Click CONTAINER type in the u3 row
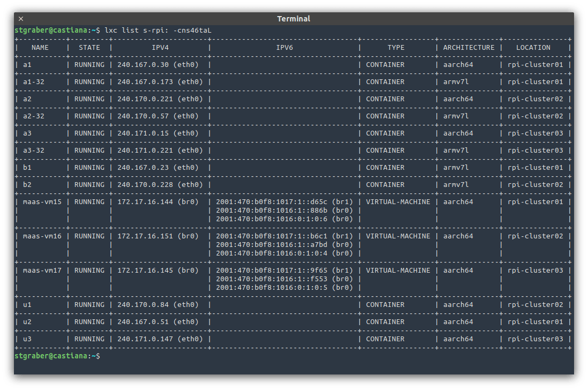This screenshot has height=390, width=588. pos(385,339)
